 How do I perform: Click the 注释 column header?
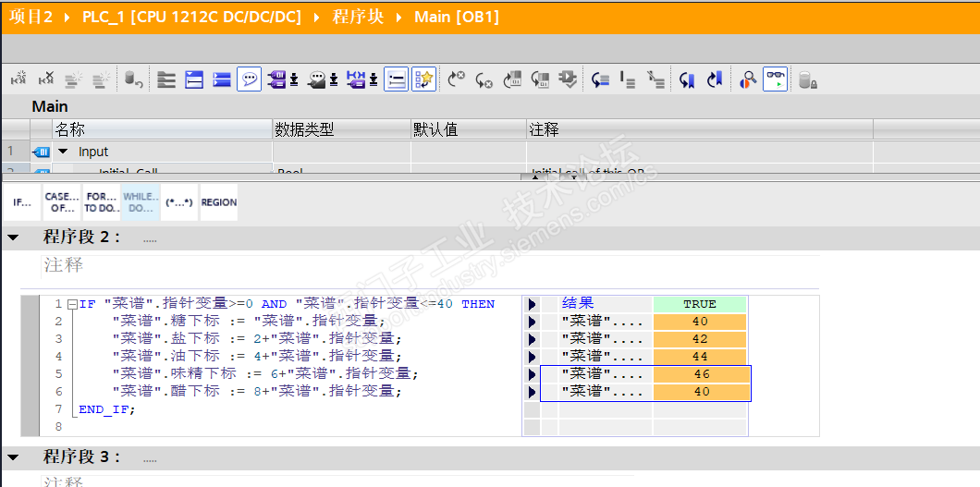pyautogui.click(x=700, y=129)
